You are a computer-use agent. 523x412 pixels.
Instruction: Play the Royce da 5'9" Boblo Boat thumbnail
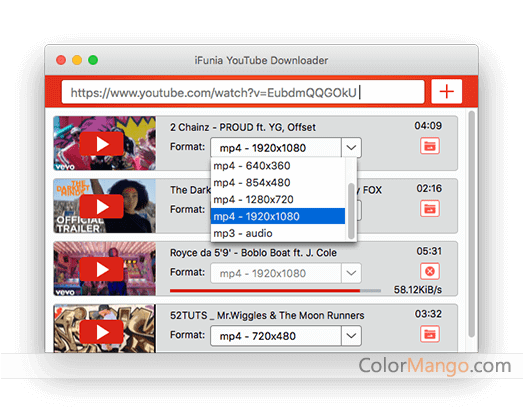101,270
